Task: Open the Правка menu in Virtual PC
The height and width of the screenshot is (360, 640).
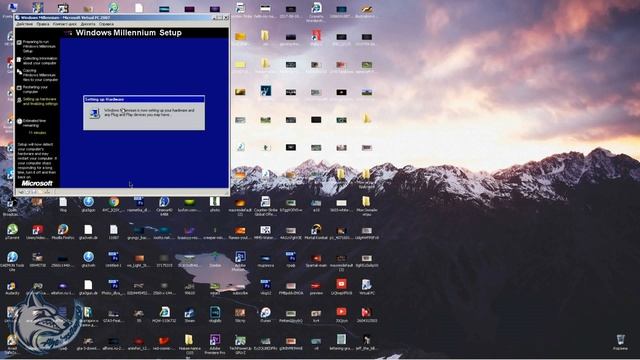Action: coord(42,24)
